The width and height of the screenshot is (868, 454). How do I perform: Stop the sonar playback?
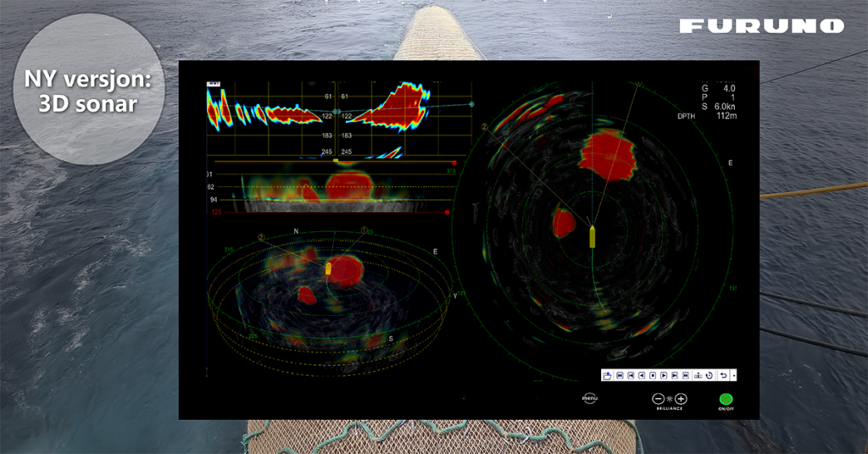click(x=653, y=375)
